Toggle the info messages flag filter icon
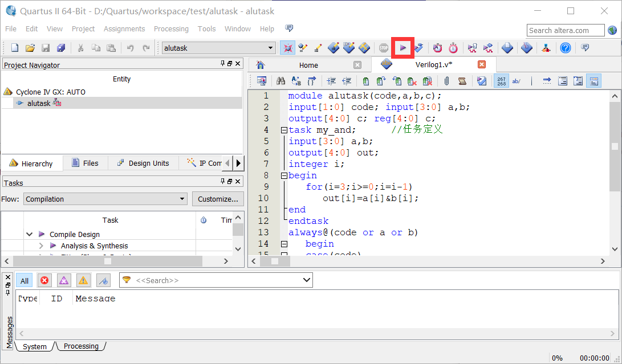Image resolution: width=622 pixels, height=364 pixels. coord(103,281)
